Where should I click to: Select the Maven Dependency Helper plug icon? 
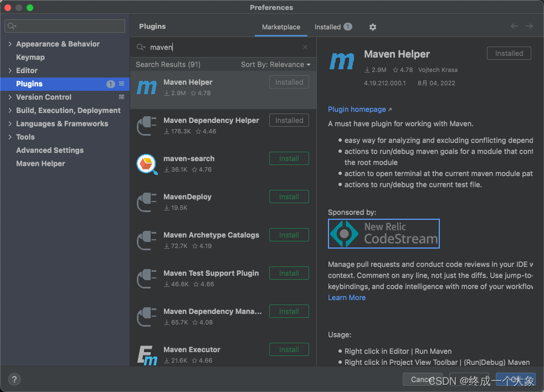tap(147, 126)
